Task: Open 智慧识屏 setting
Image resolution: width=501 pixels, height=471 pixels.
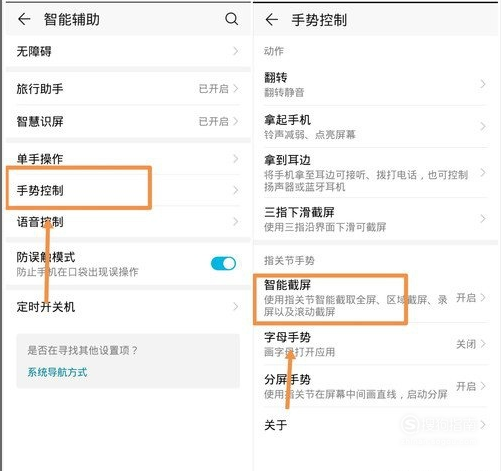Action: [x=128, y=121]
